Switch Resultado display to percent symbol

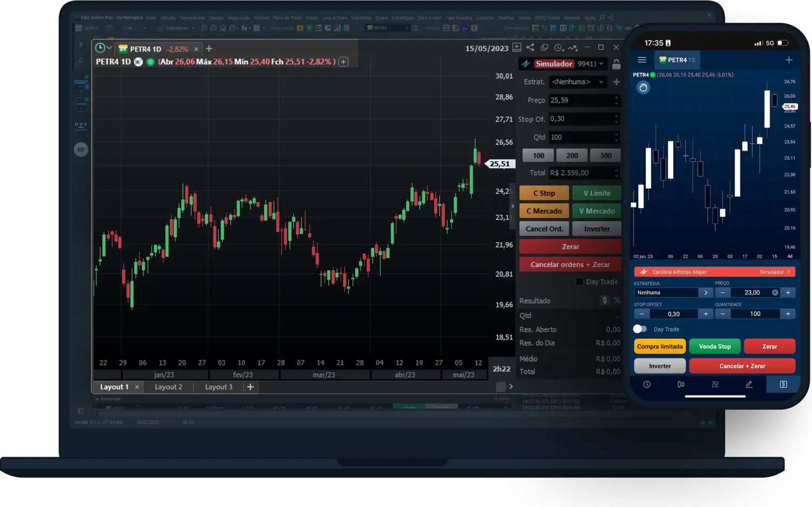617,300
